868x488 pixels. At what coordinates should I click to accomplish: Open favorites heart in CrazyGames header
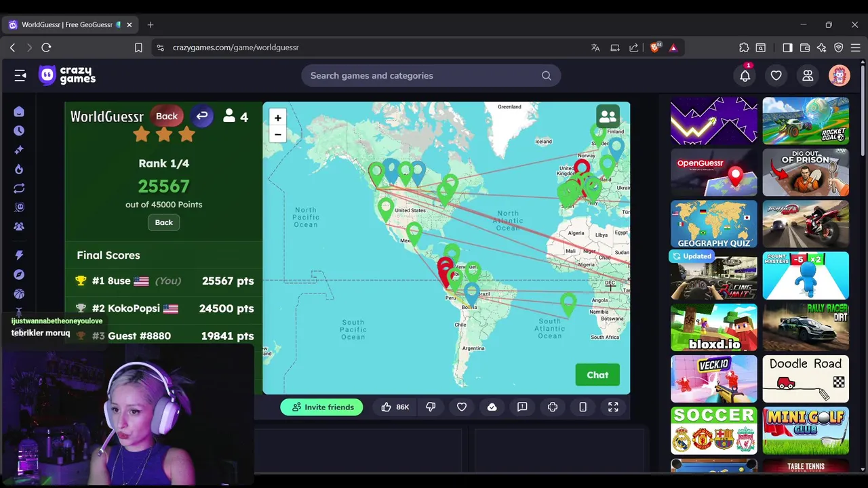coord(776,75)
